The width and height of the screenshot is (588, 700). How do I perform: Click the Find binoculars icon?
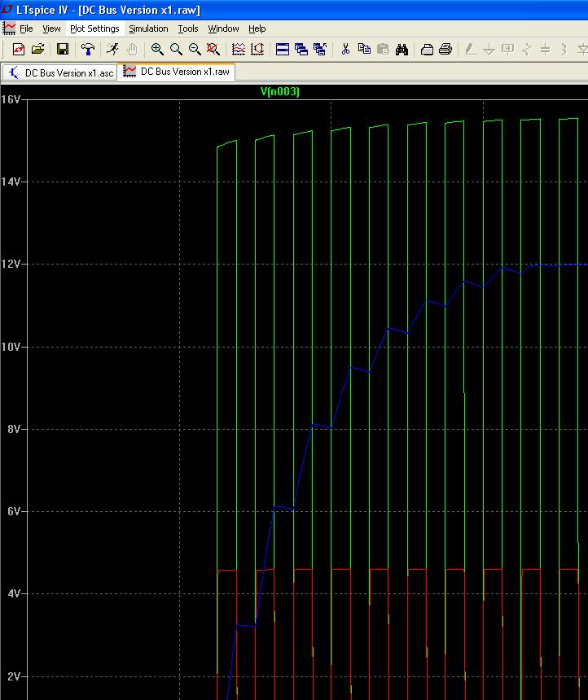402,49
